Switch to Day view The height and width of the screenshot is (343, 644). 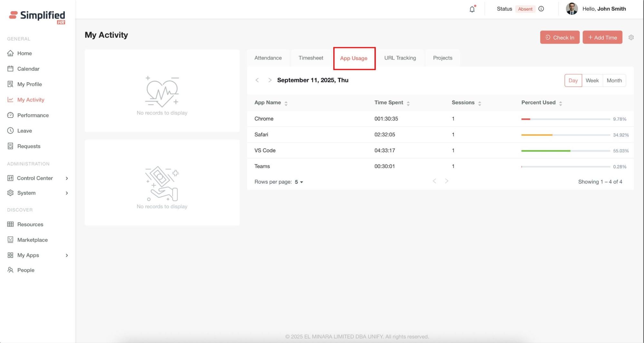573,80
